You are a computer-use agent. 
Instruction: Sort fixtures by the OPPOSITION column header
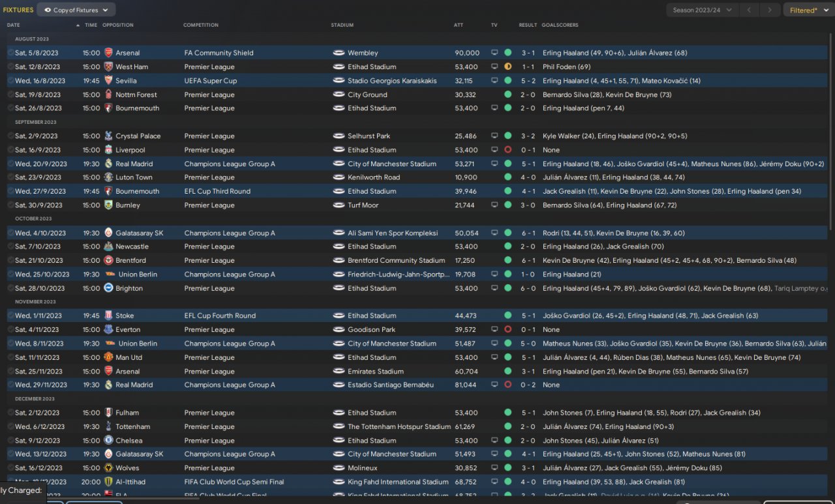(118, 25)
